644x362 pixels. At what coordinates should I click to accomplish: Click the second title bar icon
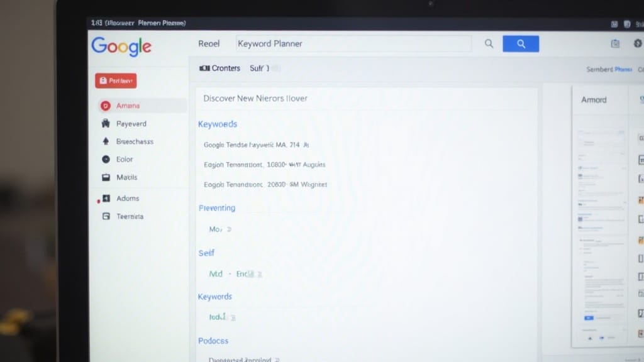pos(627,25)
